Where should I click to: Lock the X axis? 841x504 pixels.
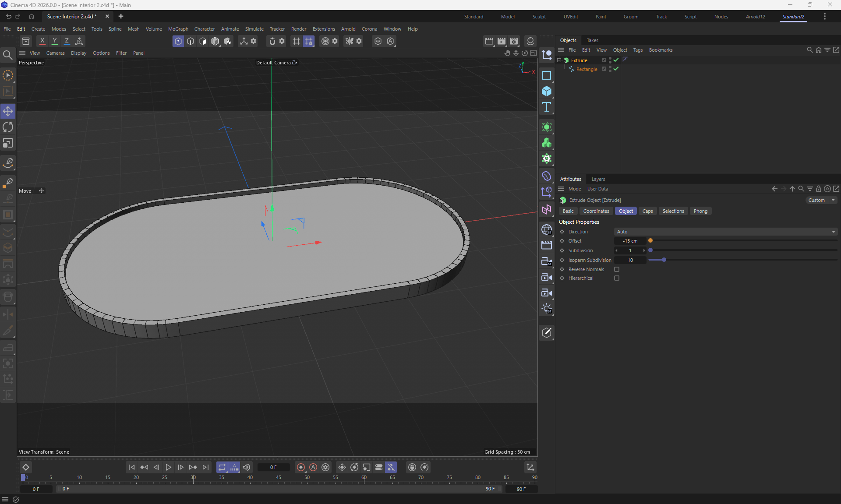tap(42, 41)
